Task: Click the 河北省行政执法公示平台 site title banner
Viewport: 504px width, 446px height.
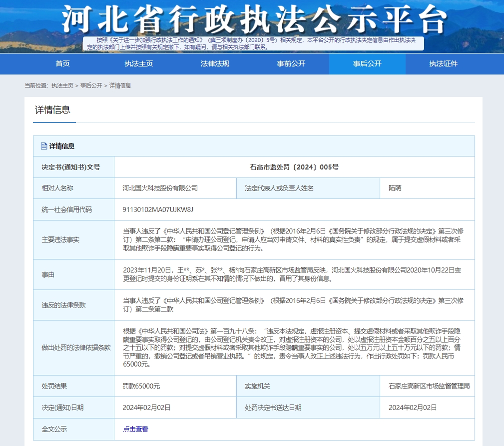Action: [253, 19]
